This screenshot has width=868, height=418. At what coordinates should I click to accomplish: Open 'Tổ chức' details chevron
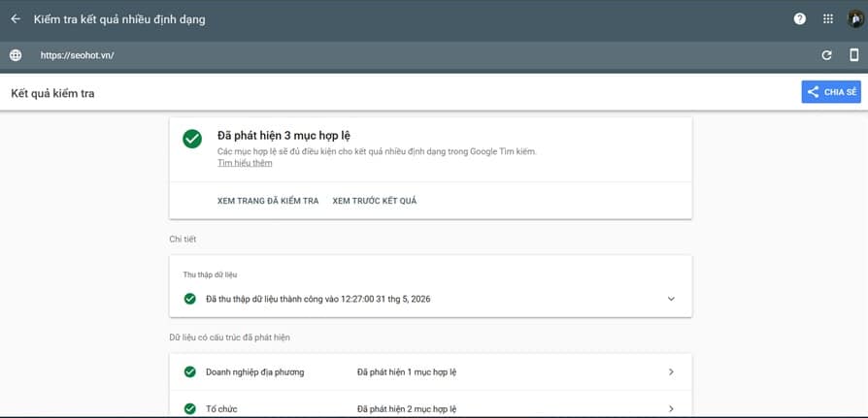coord(671,409)
